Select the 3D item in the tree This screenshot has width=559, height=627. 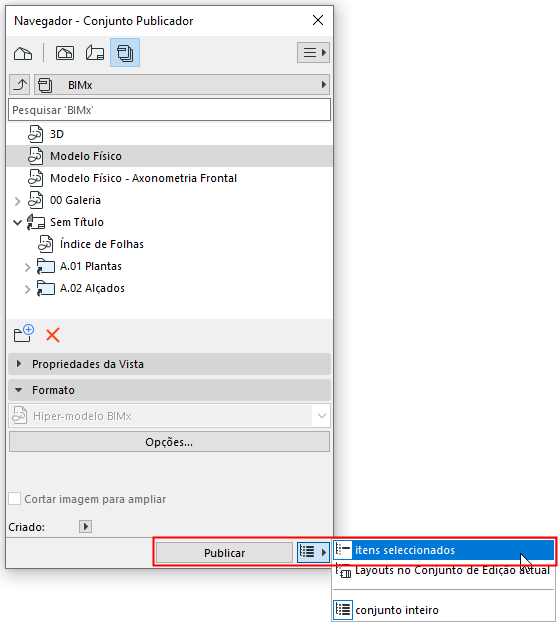(56, 134)
